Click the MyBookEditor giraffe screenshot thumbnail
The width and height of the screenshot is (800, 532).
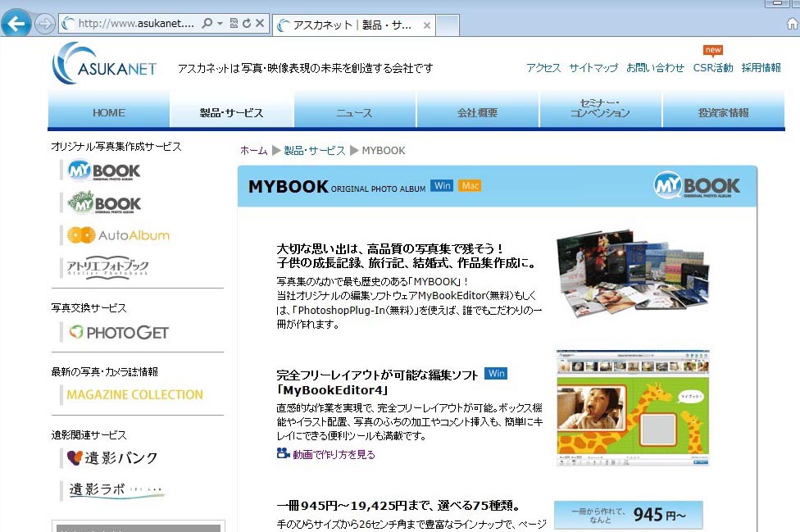[632, 407]
